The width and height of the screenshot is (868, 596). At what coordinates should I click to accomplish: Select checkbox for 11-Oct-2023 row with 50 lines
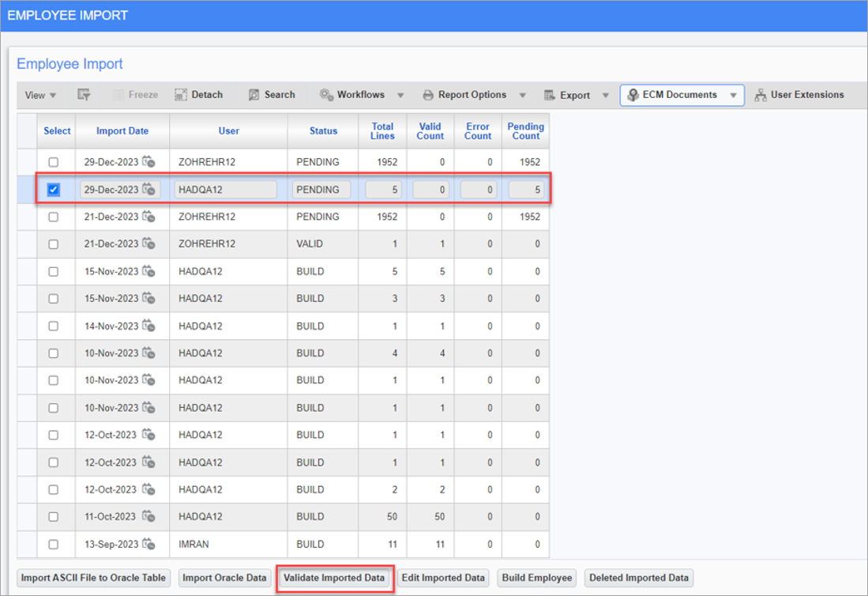point(53,517)
